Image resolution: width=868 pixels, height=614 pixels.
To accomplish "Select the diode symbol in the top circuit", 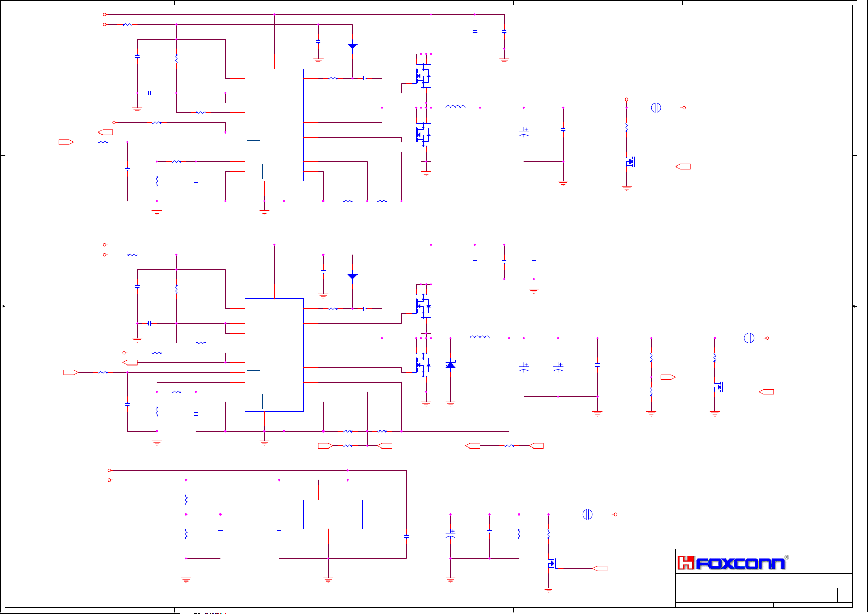I will [x=352, y=46].
